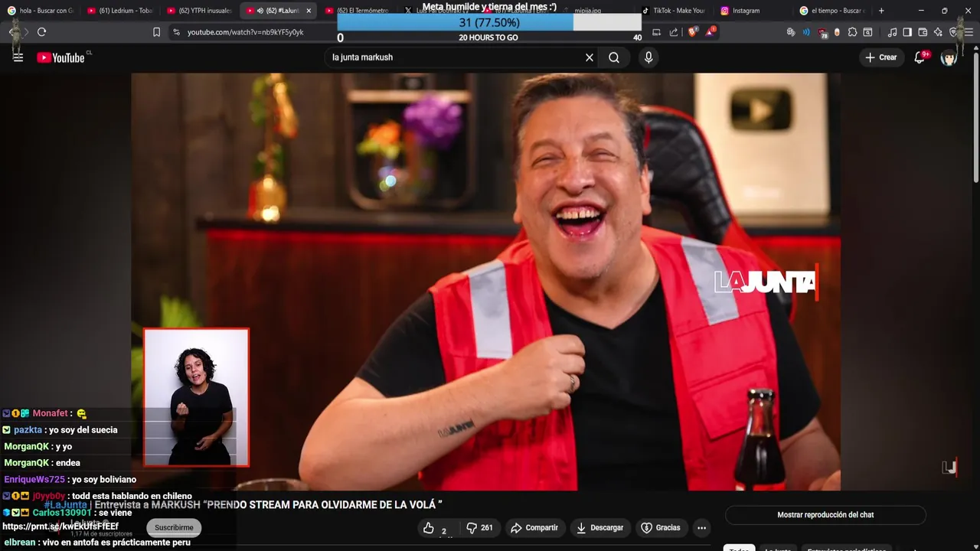The height and width of the screenshot is (551, 980).
Task: Clear the search box text
Action: [x=590, y=57]
